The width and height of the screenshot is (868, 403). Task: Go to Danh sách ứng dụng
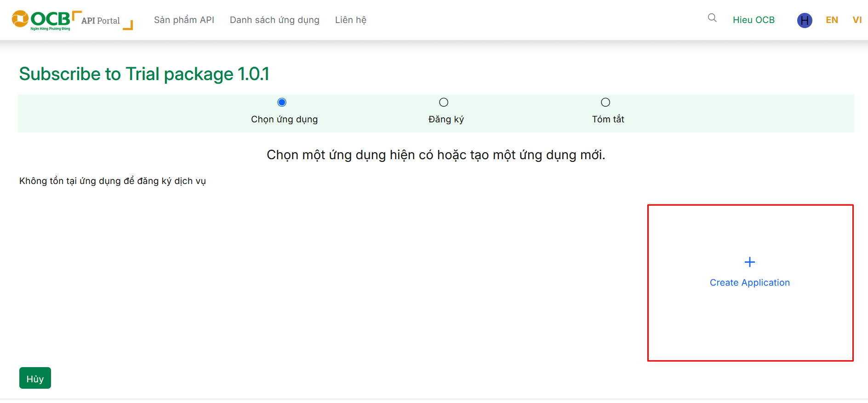[274, 20]
